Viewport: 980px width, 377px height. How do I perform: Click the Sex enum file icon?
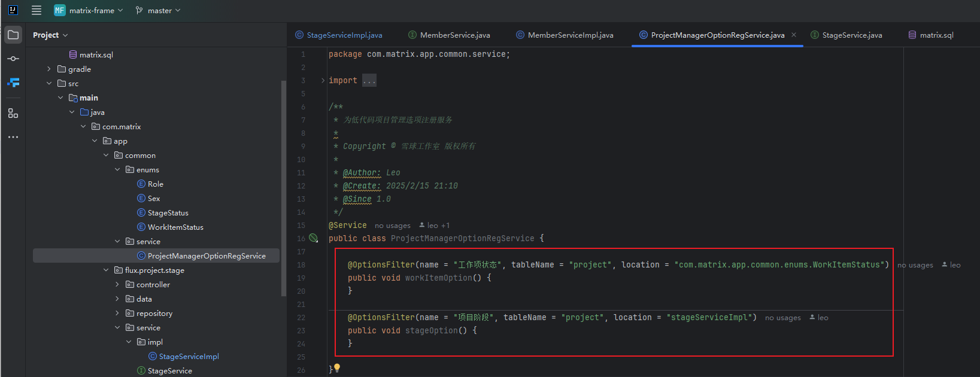click(x=141, y=198)
